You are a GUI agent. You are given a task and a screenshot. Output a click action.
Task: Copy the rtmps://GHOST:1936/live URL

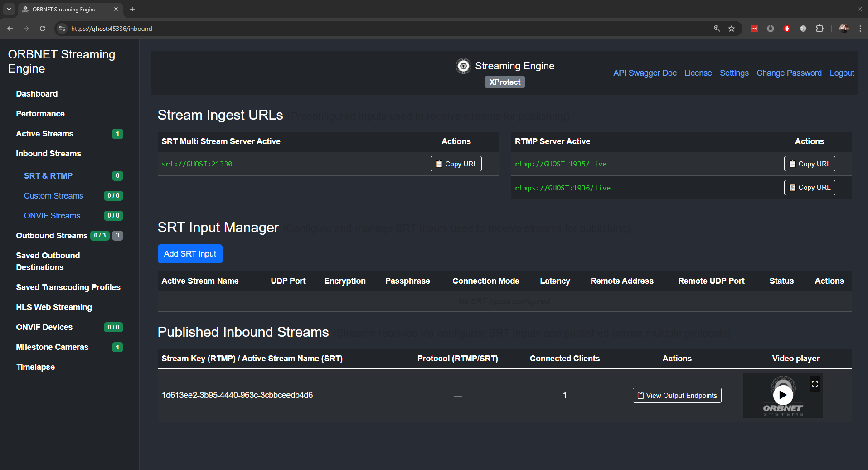point(810,188)
